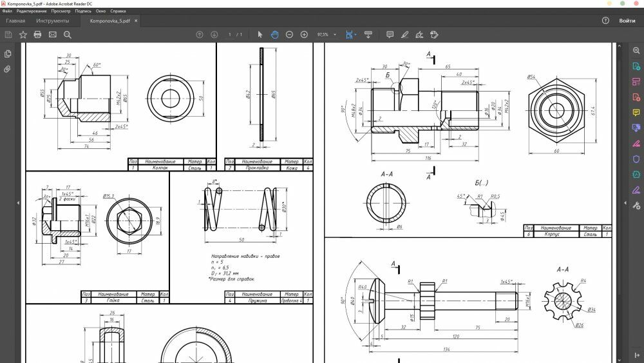Open the Редактирование menu

point(31,11)
